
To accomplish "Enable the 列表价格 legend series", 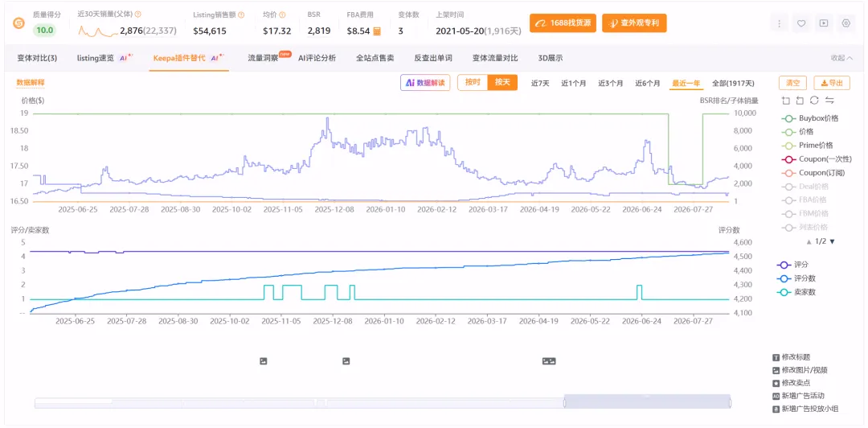I will (x=805, y=228).
